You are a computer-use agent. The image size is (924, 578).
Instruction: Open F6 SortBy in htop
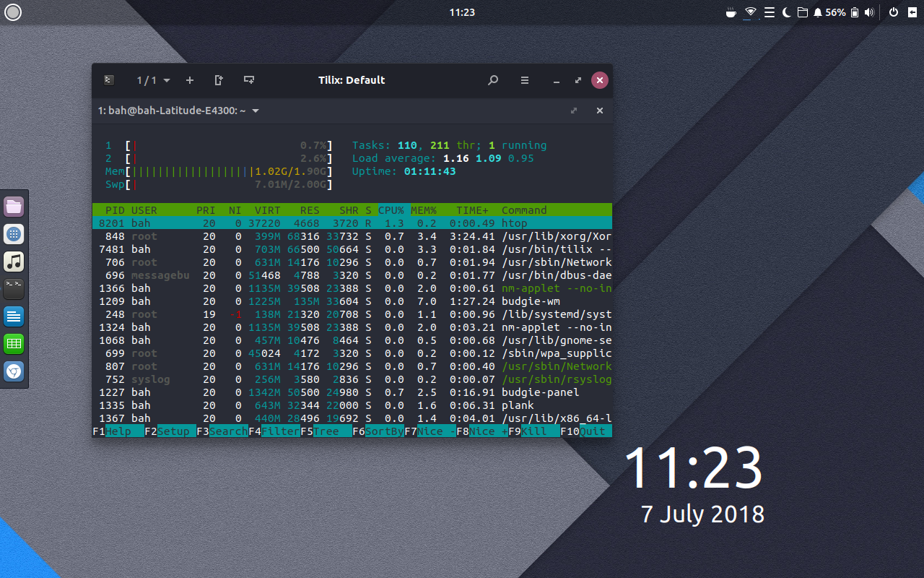pyautogui.click(x=378, y=431)
